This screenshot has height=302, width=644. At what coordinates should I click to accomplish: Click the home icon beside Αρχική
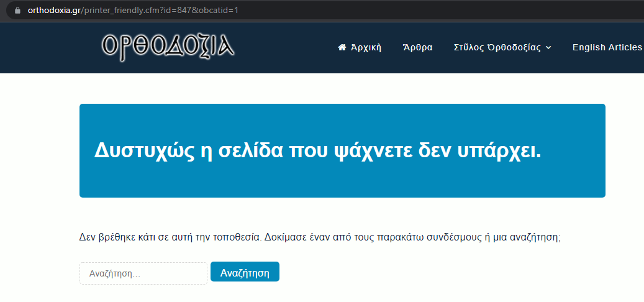coord(342,48)
